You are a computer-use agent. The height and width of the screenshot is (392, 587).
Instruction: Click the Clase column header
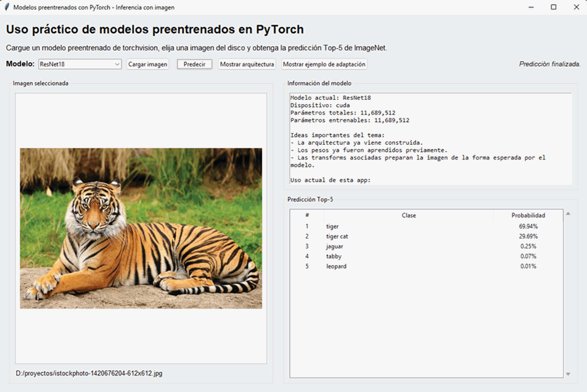coord(409,216)
